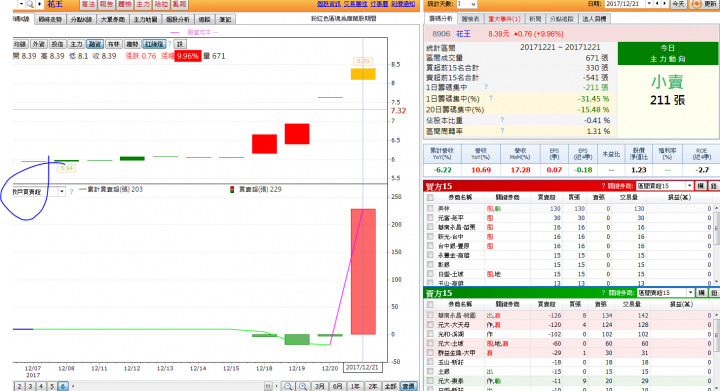This screenshot has height=391, width=720.
Task: Step date back with the left arrow
Action: coord(657,4)
